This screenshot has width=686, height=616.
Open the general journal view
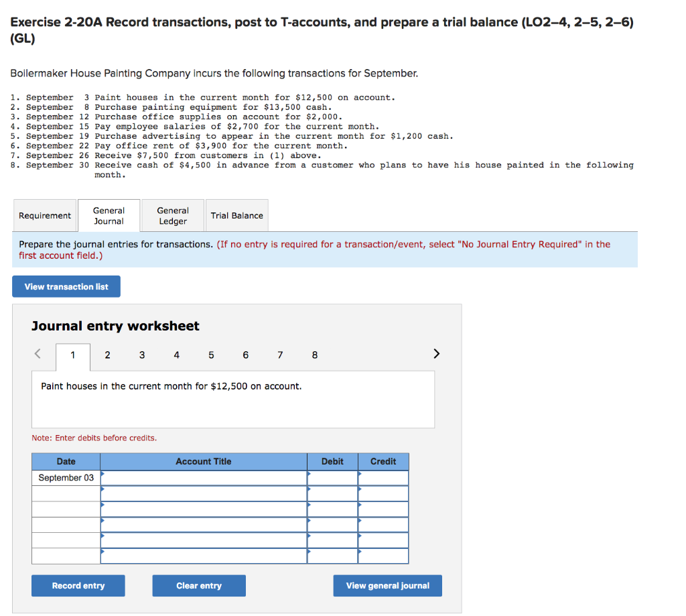click(x=387, y=585)
